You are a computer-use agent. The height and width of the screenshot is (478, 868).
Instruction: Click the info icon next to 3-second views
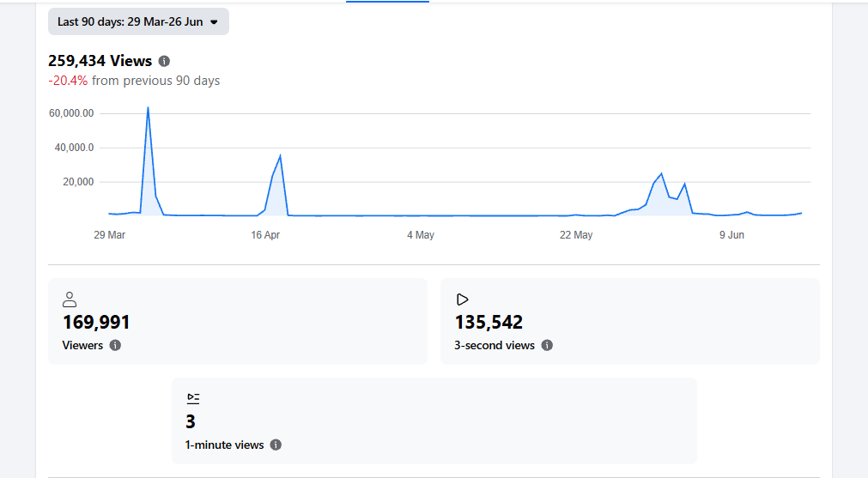[547, 345]
